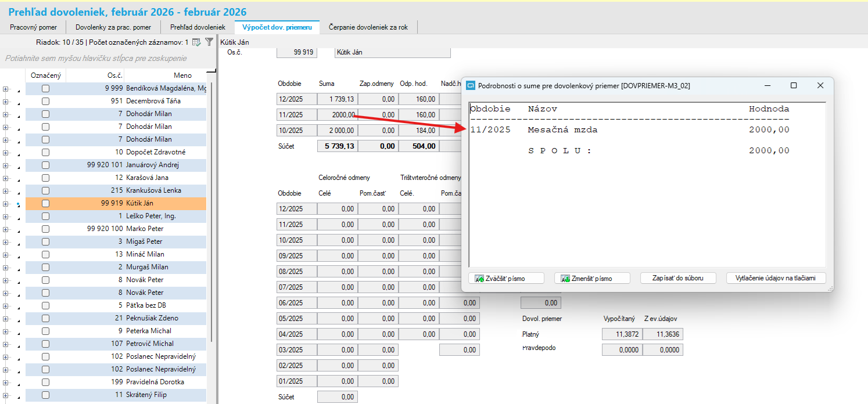Image resolution: width=868 pixels, height=404 pixels.
Task: Maximize the Podrobnosti o sume dialog
Action: click(x=794, y=85)
